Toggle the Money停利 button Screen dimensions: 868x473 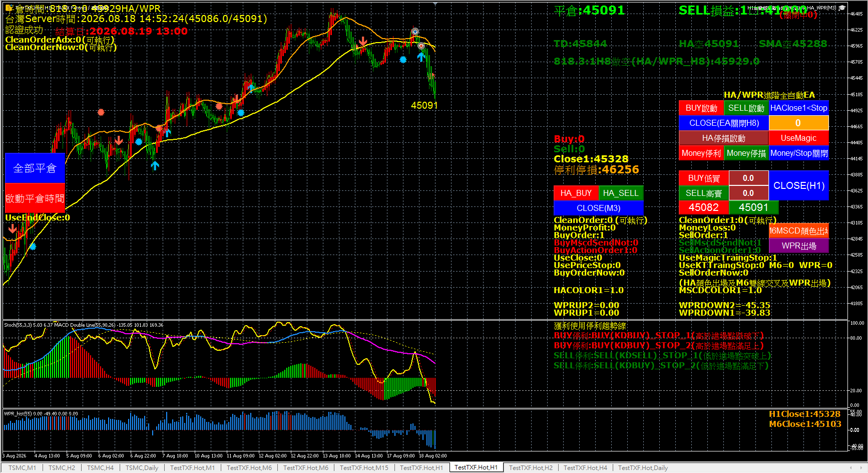[701, 153]
